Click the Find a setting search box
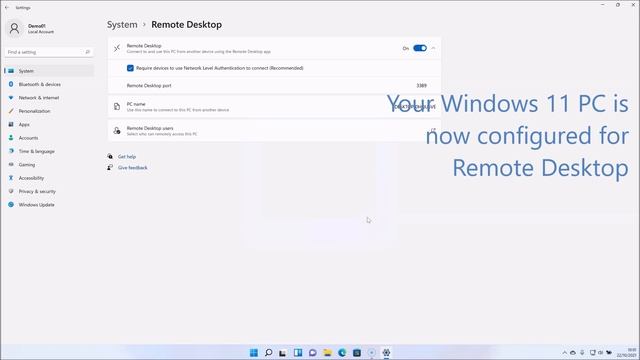Image resolution: width=640 pixels, height=360 pixels. coord(49,52)
